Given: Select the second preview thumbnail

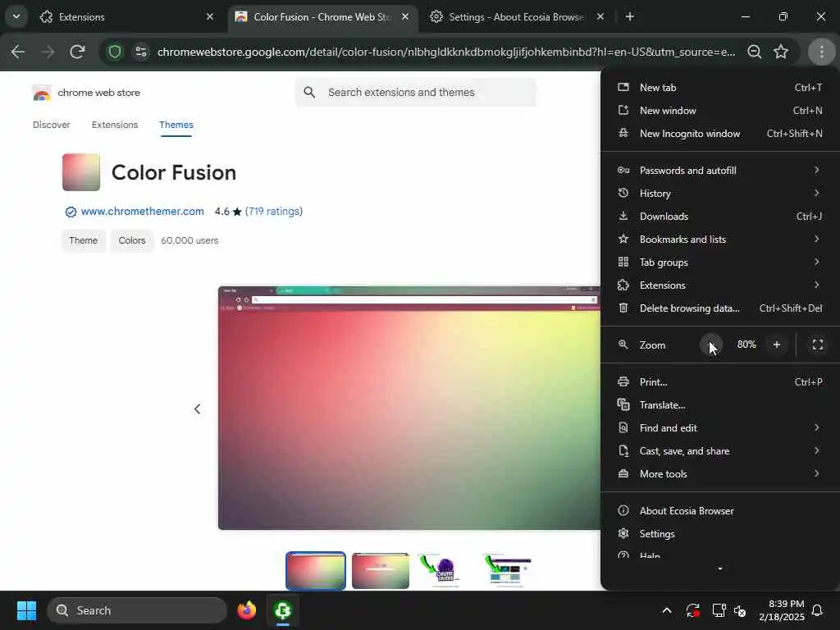Looking at the screenshot, I should coord(381,571).
